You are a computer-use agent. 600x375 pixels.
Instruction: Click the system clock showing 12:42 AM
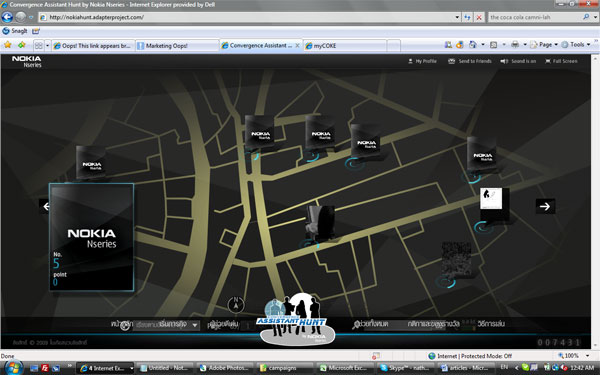pos(582,368)
